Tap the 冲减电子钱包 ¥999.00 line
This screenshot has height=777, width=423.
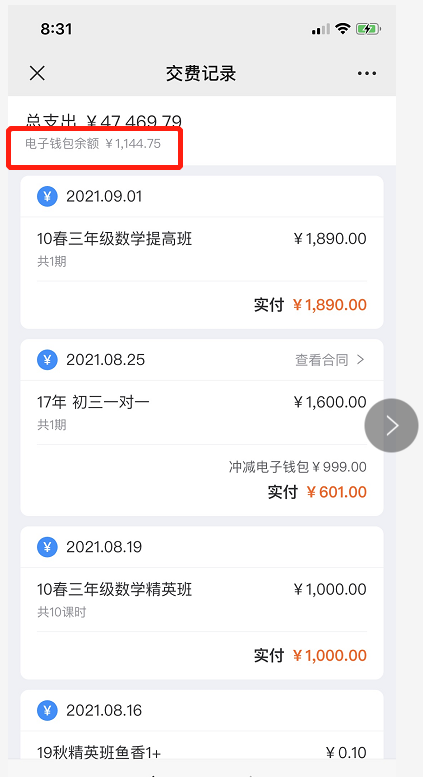coord(298,467)
